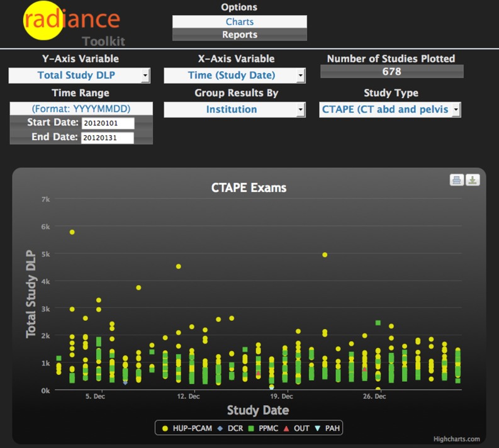This screenshot has height=448, width=499.
Task: Select Charts in the Options menu
Action: point(239,21)
